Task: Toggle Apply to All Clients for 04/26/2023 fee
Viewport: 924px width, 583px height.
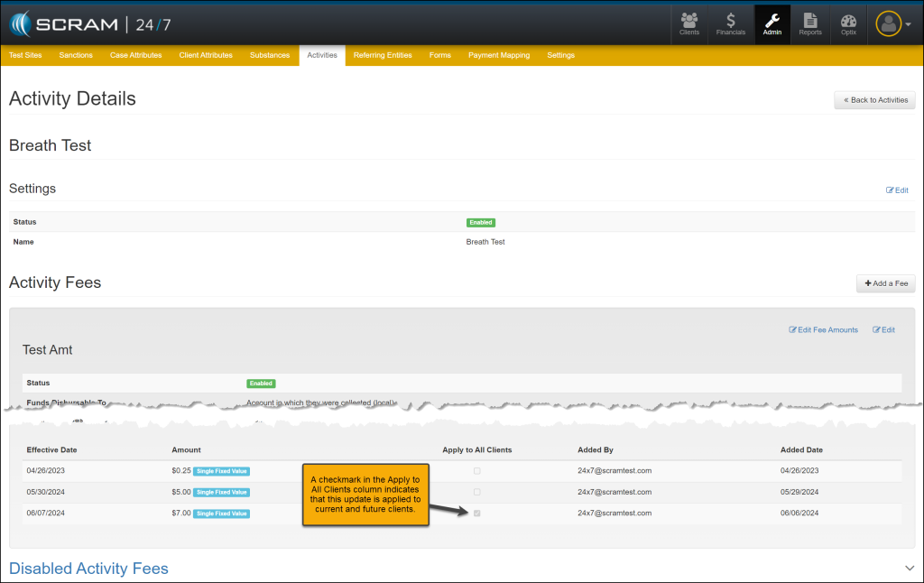Action: pyautogui.click(x=477, y=470)
